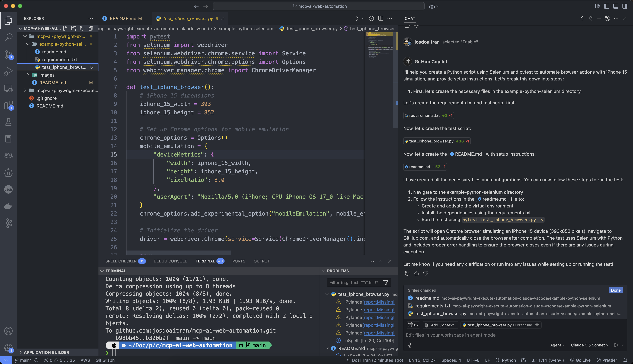
Task: Open run options dropdown beside play button
Action: 363,18
